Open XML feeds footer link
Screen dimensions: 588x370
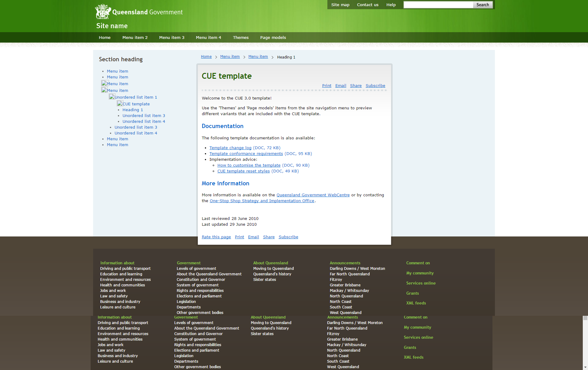[416, 303]
